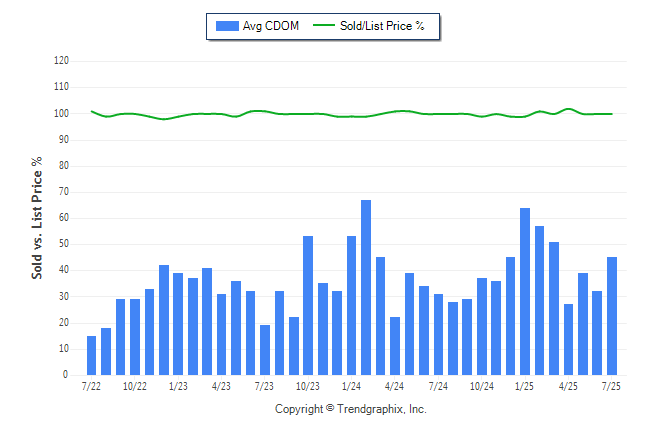Select the bar above the 1/23 label
646x434 pixels.
click(178, 324)
